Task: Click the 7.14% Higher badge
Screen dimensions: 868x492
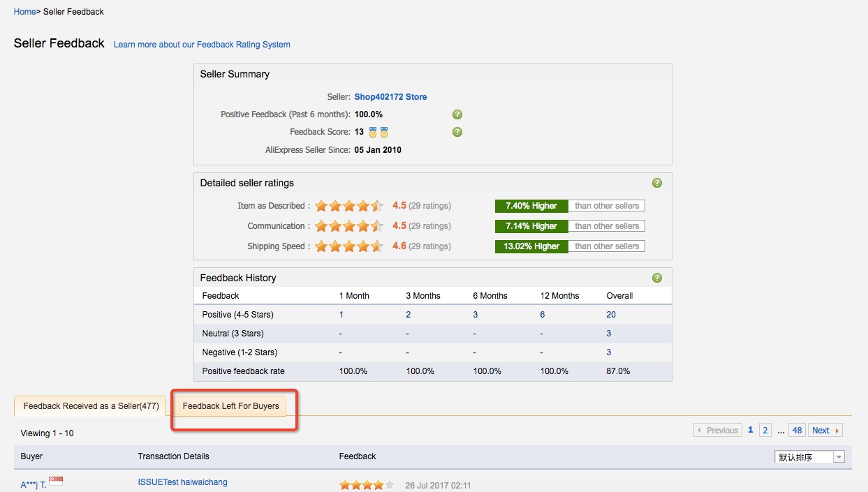Action: [x=531, y=226]
